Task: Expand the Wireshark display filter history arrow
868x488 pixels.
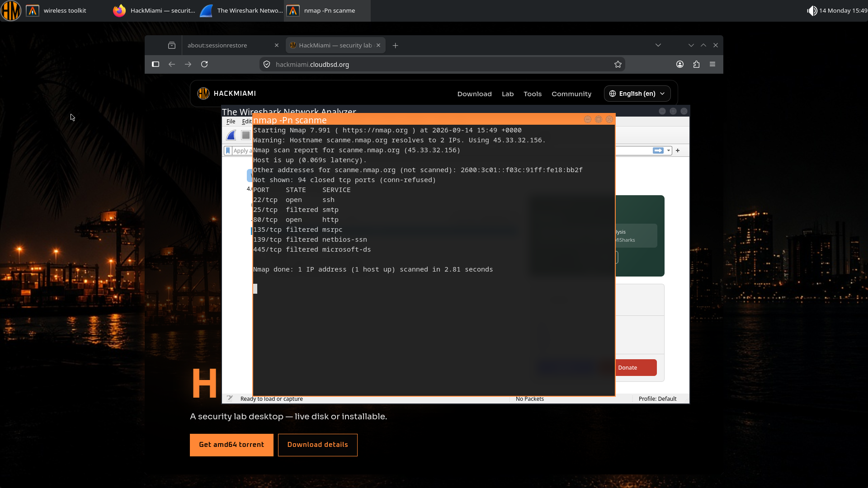Action: click(x=669, y=150)
